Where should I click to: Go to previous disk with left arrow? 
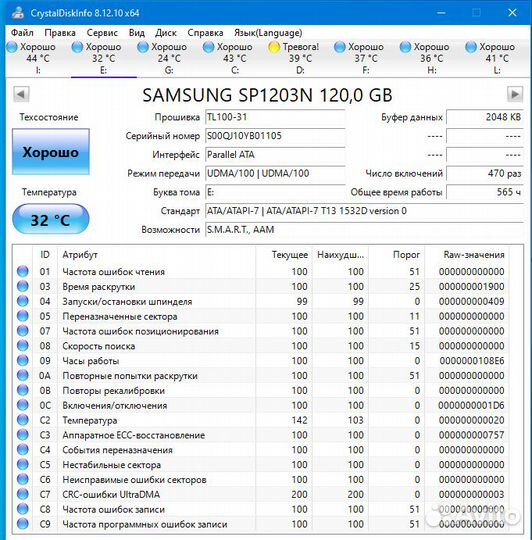click(x=21, y=94)
